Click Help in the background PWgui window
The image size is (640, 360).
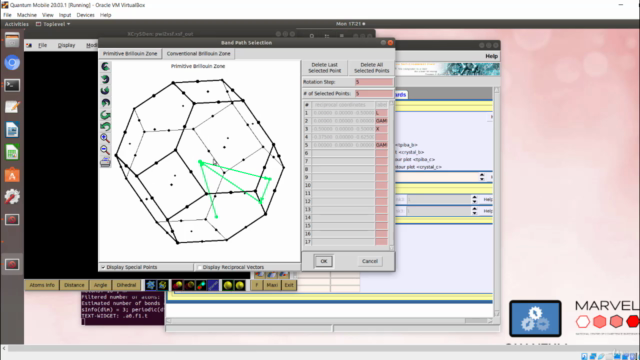coord(491,56)
